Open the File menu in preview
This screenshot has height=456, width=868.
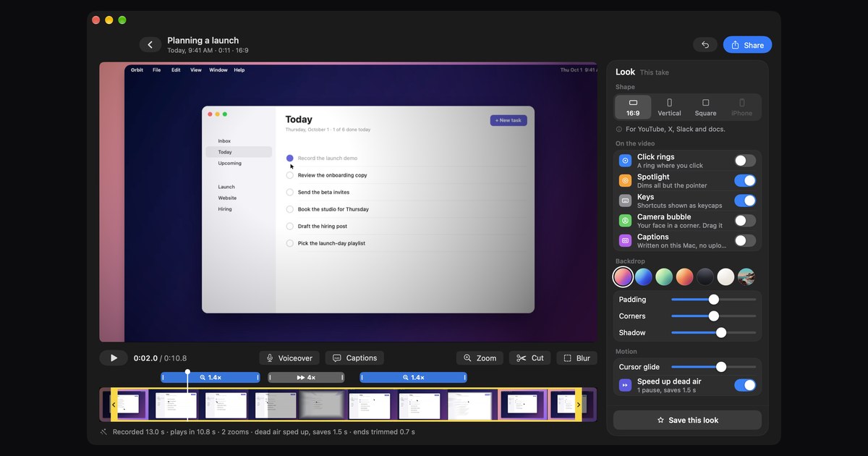[156, 70]
